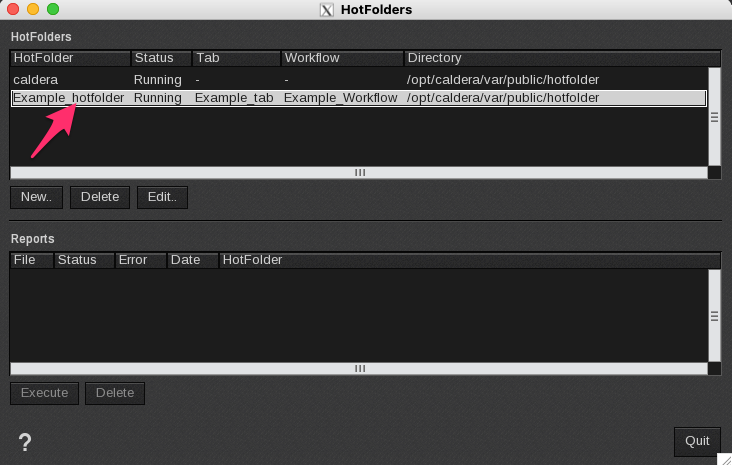The height and width of the screenshot is (465, 732).
Task: Click Delete button below the HotFolders list
Action: (x=100, y=197)
